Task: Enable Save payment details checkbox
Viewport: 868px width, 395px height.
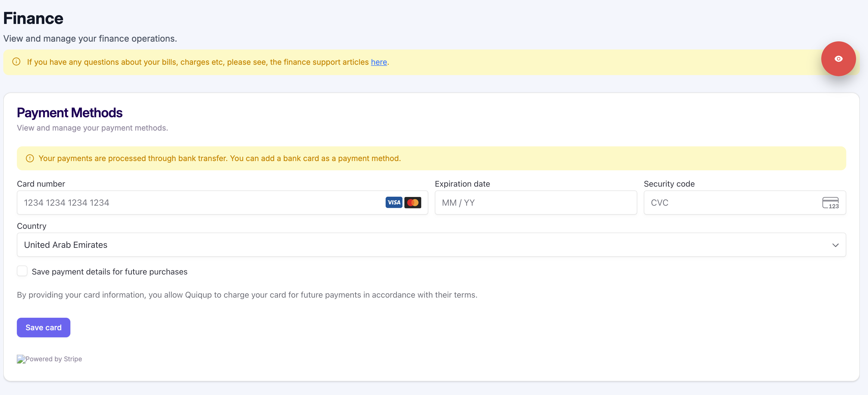Action: [22, 271]
